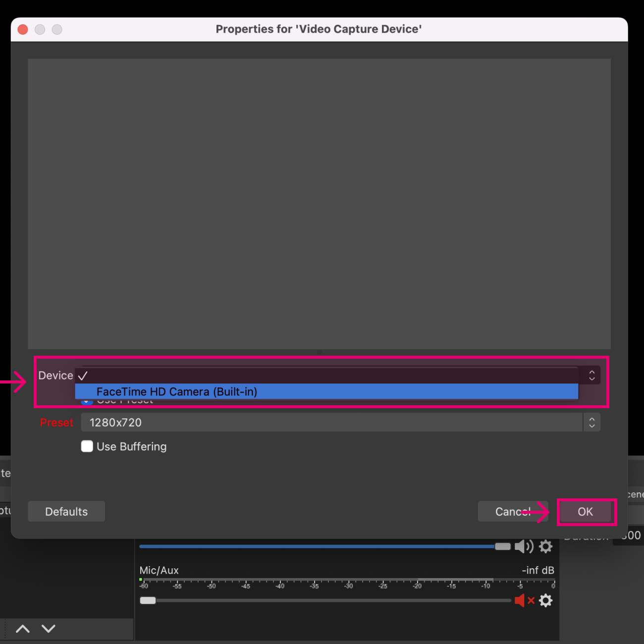Adjust the desktop audio volume slider
The width and height of the screenshot is (644, 644).
click(x=502, y=546)
